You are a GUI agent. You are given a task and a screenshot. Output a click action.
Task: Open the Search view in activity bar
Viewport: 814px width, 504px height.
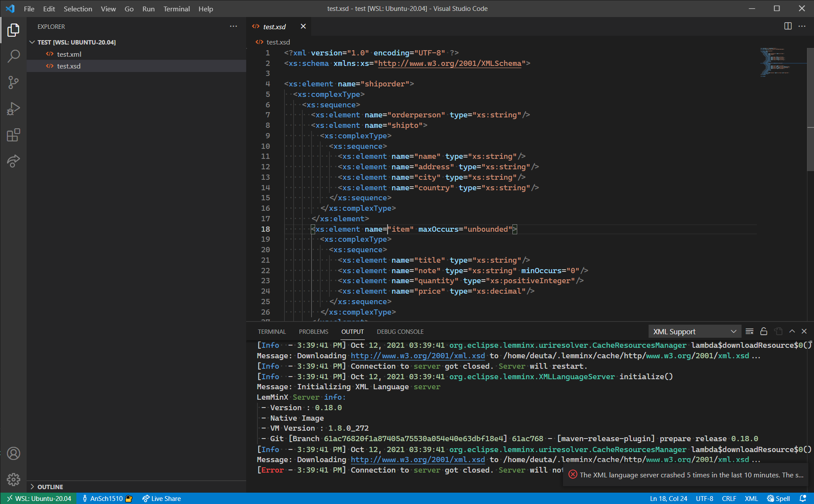tap(14, 56)
